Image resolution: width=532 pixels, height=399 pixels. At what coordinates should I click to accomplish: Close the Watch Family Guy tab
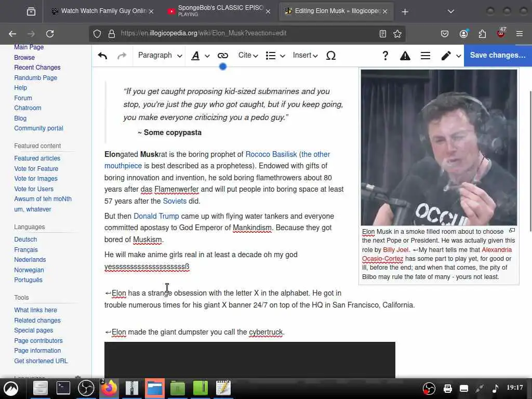click(151, 11)
